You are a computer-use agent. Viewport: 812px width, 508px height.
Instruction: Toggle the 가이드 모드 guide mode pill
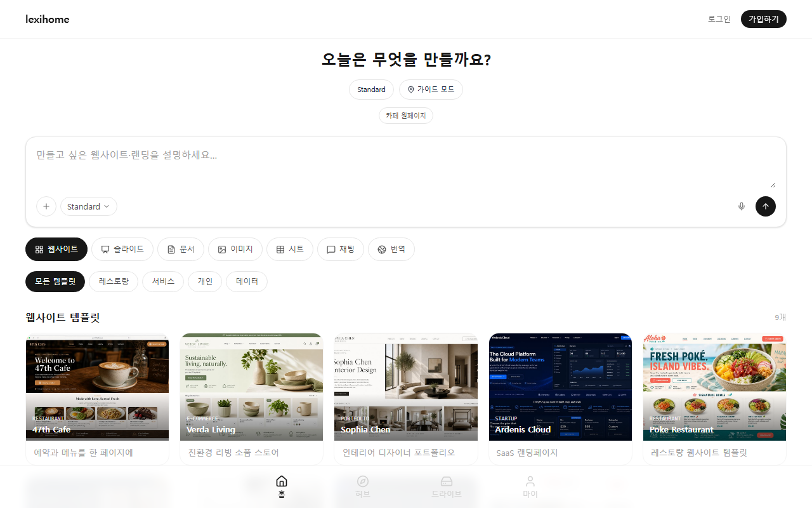[x=431, y=90]
